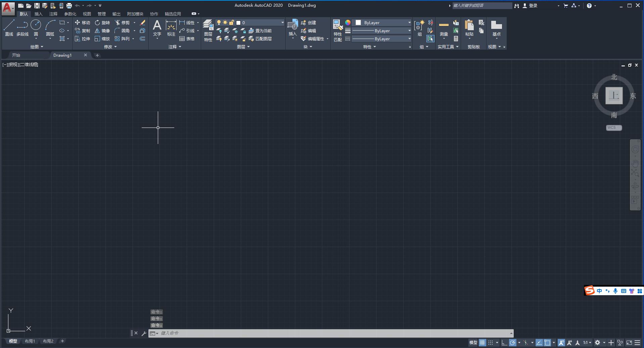Click Make Current (置为当前) layer button
Image resolution: width=644 pixels, height=348 pixels.
[x=260, y=31]
